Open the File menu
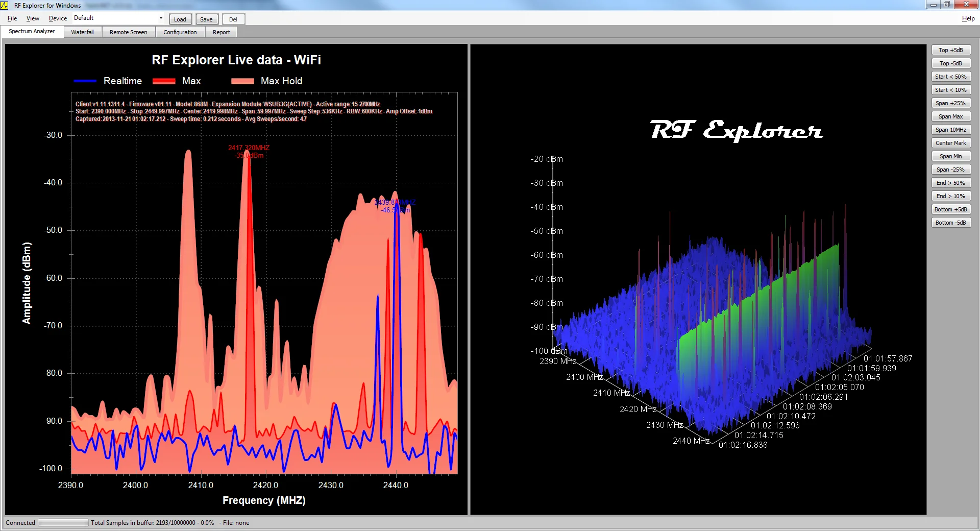The width and height of the screenshot is (980, 531). (x=12, y=18)
